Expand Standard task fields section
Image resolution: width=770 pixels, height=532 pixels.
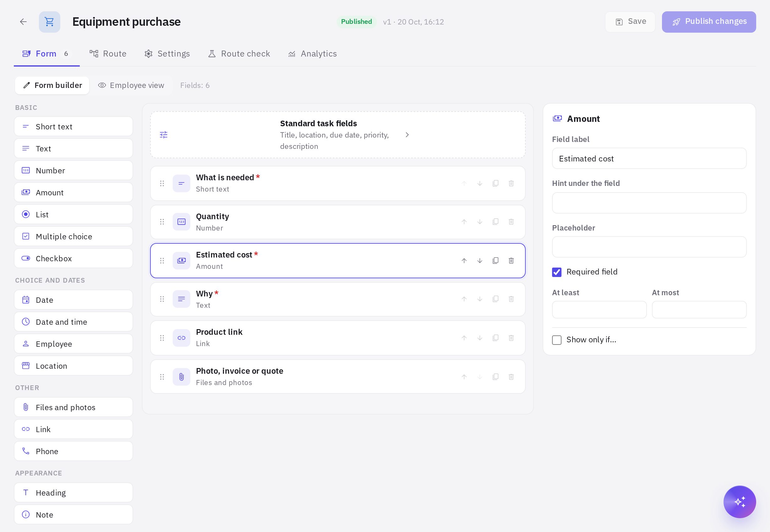pos(338,135)
